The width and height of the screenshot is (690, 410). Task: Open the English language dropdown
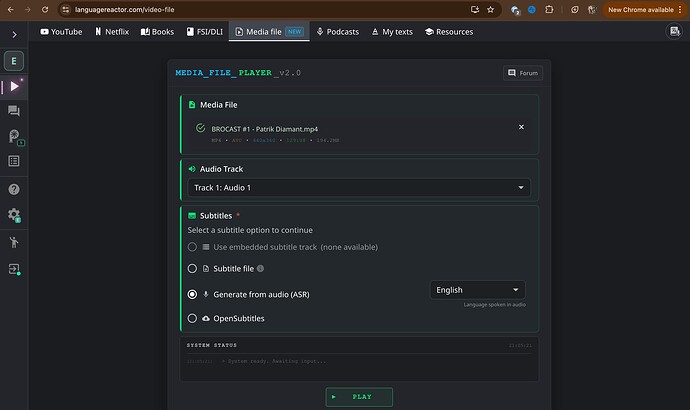pyautogui.click(x=477, y=290)
